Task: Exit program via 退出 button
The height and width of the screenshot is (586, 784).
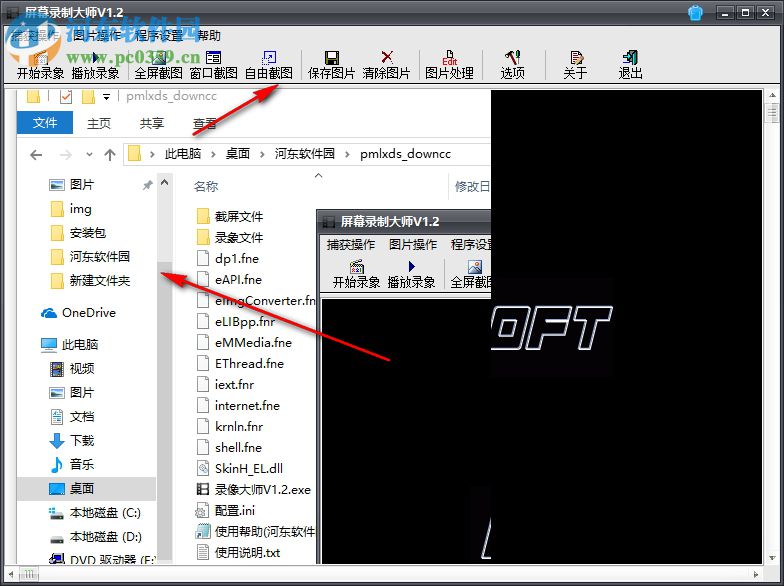Action: coord(630,66)
